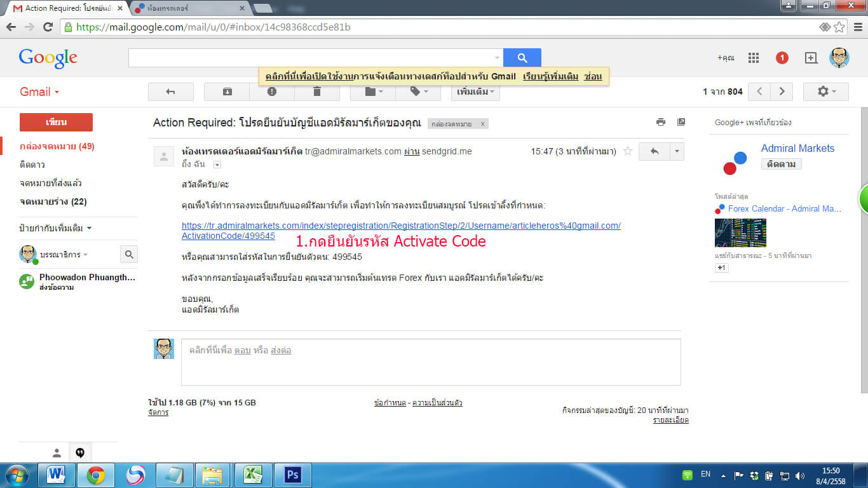Open email in new window icon
Viewport: 868px width, 488px height.
(x=681, y=122)
